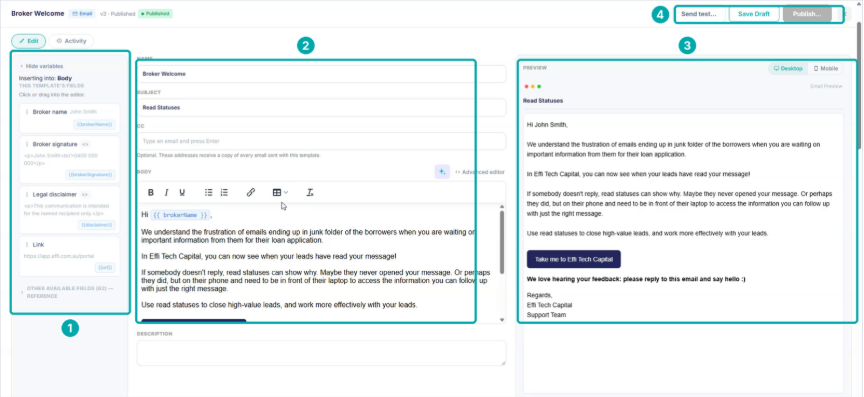This screenshot has height=397, width=864.
Task: Click the Subject field reading Read Statuses
Action: coord(321,108)
